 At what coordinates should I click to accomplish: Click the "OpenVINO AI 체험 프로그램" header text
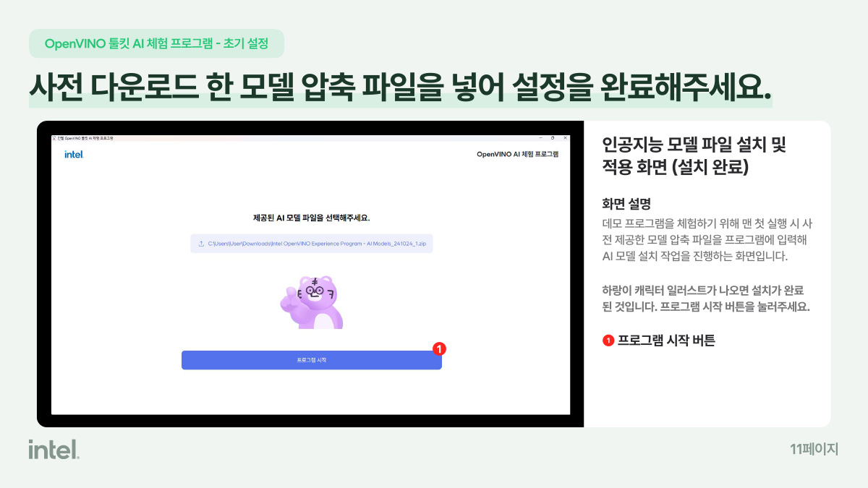(518, 154)
